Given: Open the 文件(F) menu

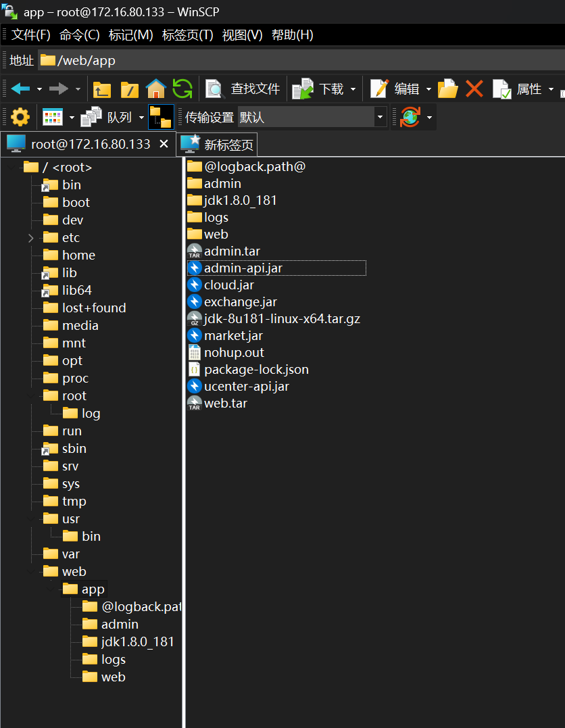Looking at the screenshot, I should (x=30, y=35).
